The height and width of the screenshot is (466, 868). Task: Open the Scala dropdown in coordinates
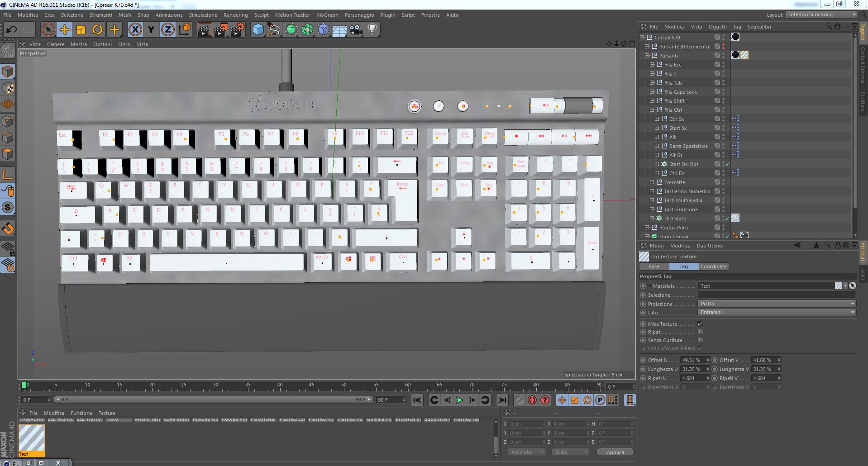coord(570,452)
